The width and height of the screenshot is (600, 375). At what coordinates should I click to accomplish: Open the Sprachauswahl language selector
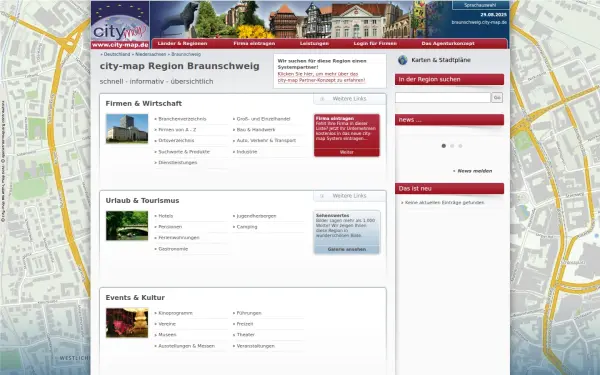tap(480, 5)
